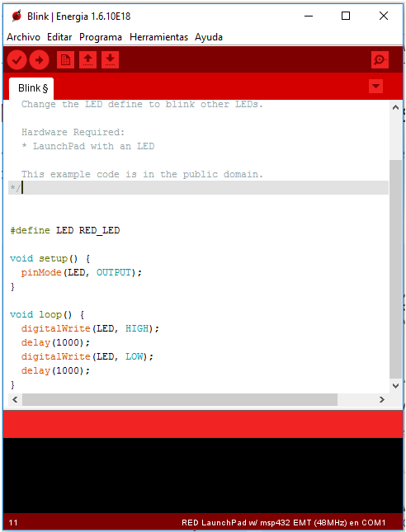The width and height of the screenshot is (406, 532).
Task: Upload sketch with the arrow button
Action: [x=39, y=60]
